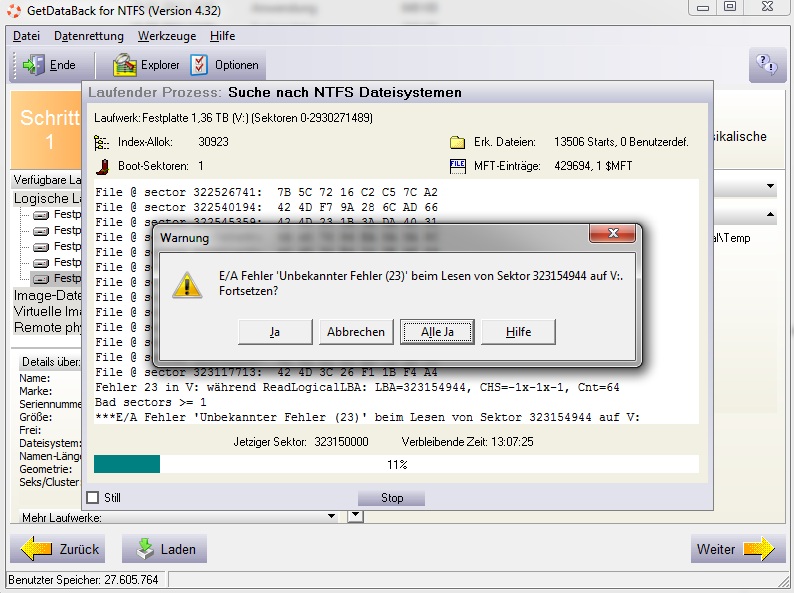Click the Index-Allok tree icon
Screen dimensions: 794x593
point(101,142)
